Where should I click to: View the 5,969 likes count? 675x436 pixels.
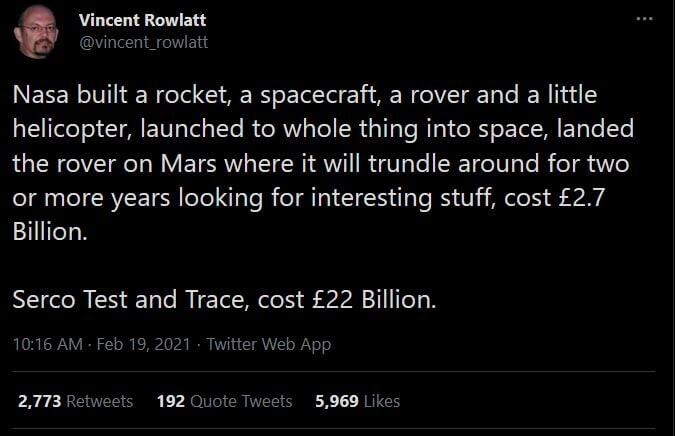(x=337, y=401)
